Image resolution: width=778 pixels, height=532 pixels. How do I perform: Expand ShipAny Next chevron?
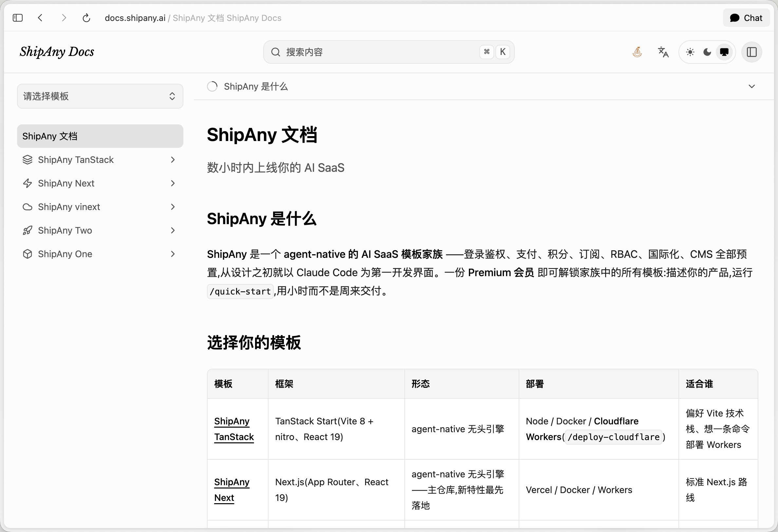pyautogui.click(x=173, y=183)
